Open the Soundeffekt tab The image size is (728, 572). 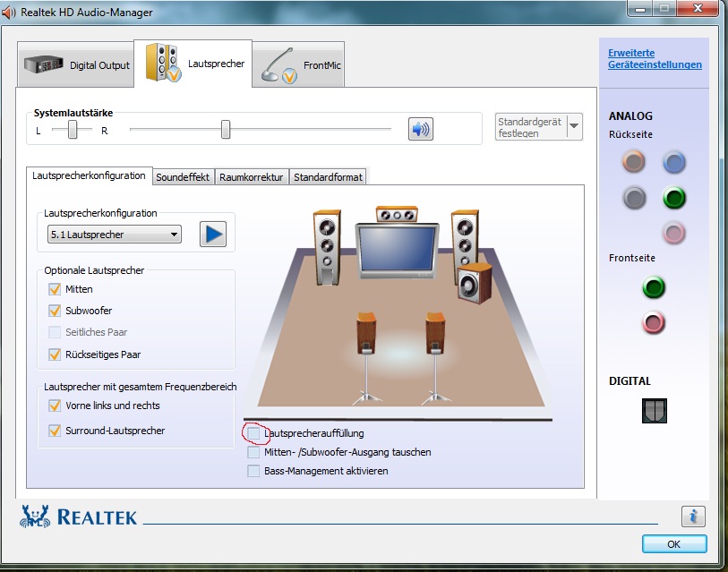click(x=183, y=177)
